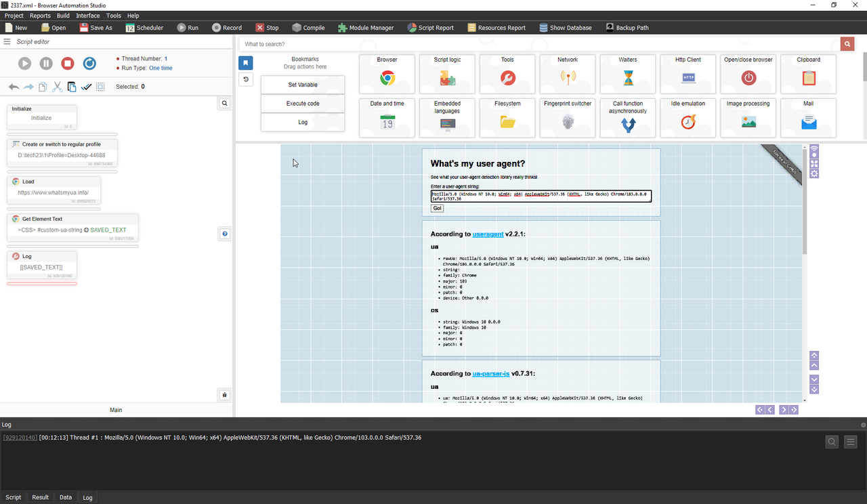
Task: Stop script with the red stop button
Action: point(68,63)
